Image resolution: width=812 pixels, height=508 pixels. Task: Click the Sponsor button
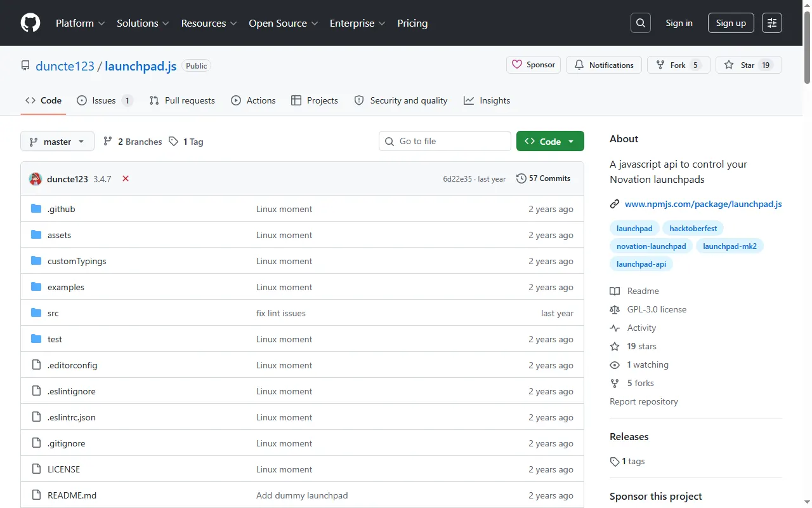[x=534, y=65]
